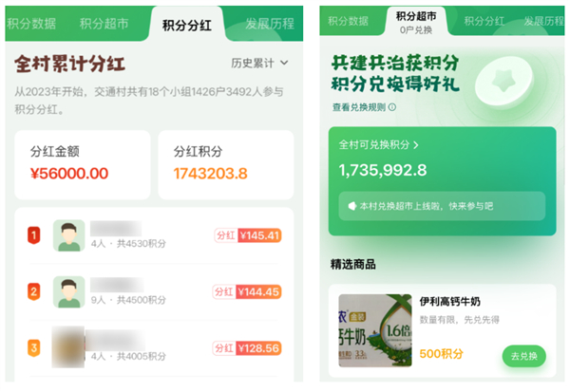Click the rank 1 red badge icon
This screenshot has height=392, width=570.
pos(33,235)
